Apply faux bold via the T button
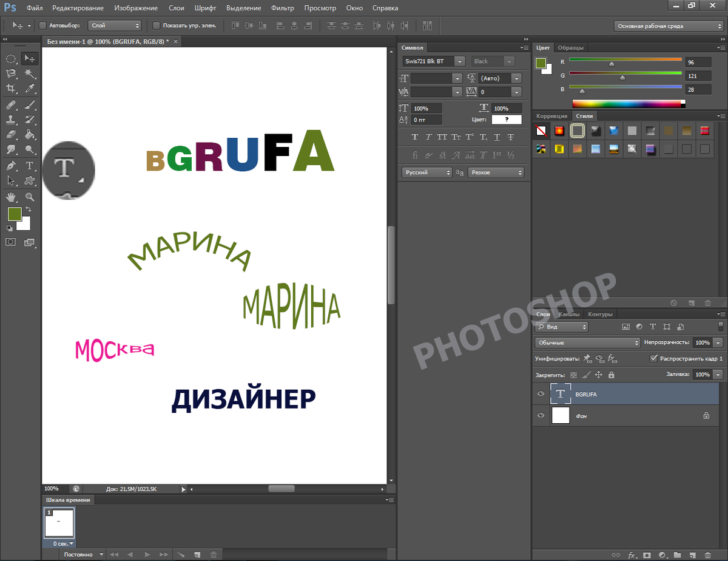This screenshot has height=561, width=728. tap(415, 137)
